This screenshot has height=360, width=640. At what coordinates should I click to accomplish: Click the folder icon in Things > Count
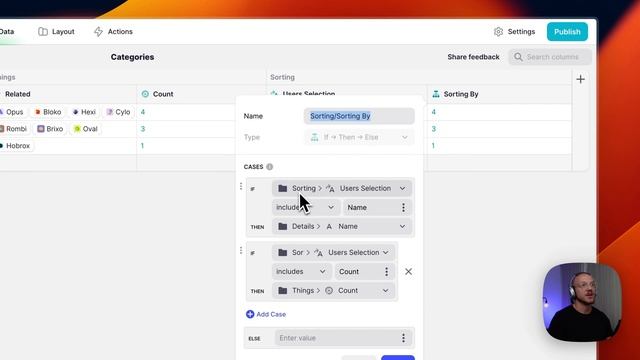282,290
